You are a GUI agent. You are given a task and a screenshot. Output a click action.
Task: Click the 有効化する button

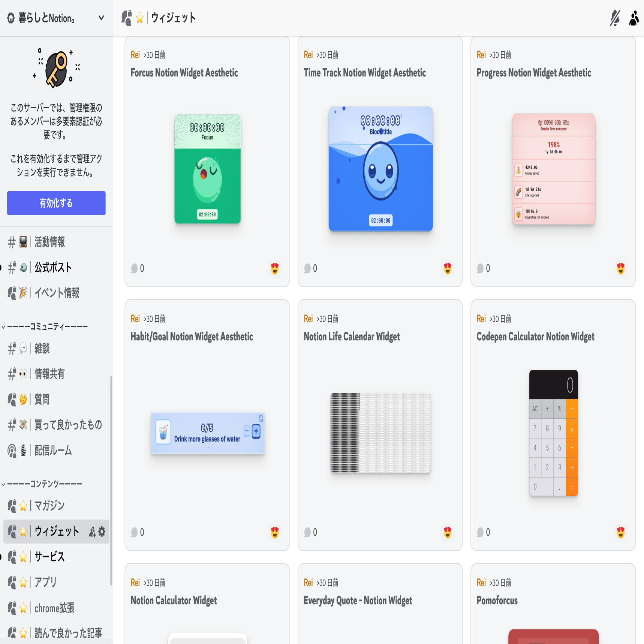click(56, 203)
